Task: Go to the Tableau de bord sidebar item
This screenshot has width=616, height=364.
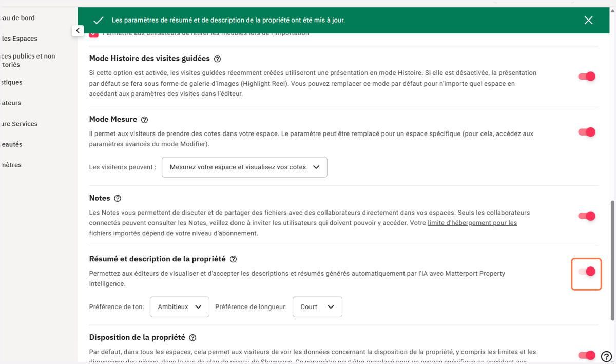Action: point(18,18)
